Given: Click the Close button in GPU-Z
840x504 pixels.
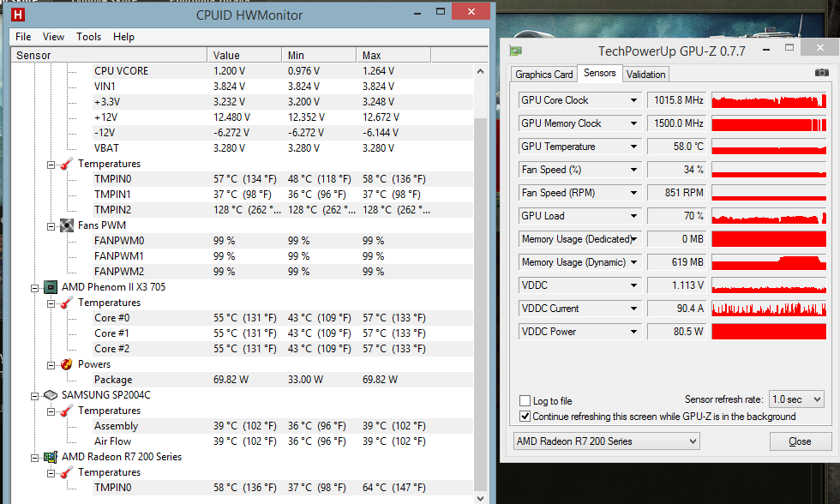Looking at the screenshot, I should (800, 441).
